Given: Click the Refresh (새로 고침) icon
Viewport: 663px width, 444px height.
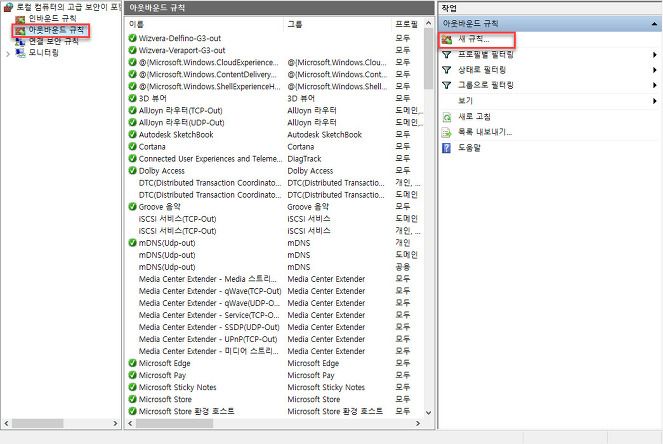Looking at the screenshot, I should (447, 117).
